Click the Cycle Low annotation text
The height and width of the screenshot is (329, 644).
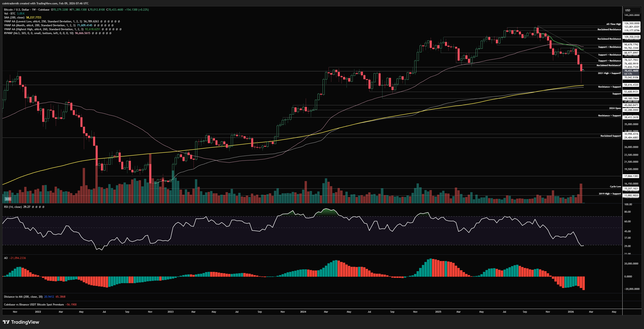click(615, 186)
